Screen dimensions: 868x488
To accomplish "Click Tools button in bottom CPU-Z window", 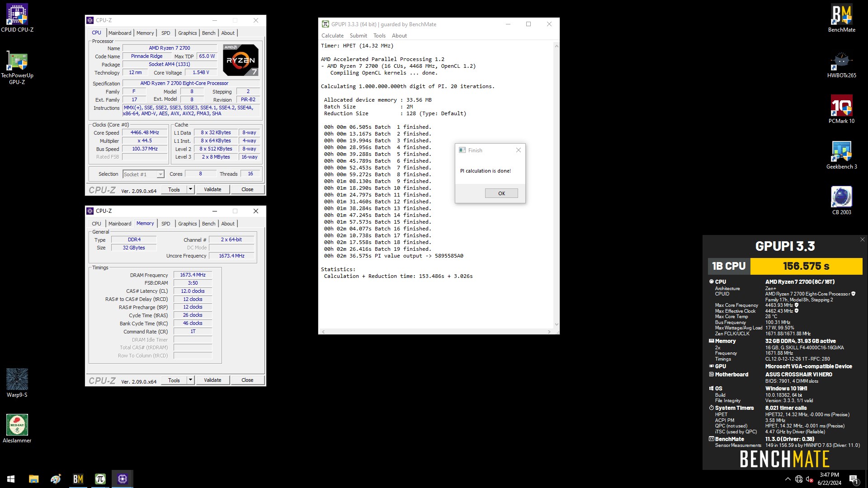I will click(x=174, y=380).
